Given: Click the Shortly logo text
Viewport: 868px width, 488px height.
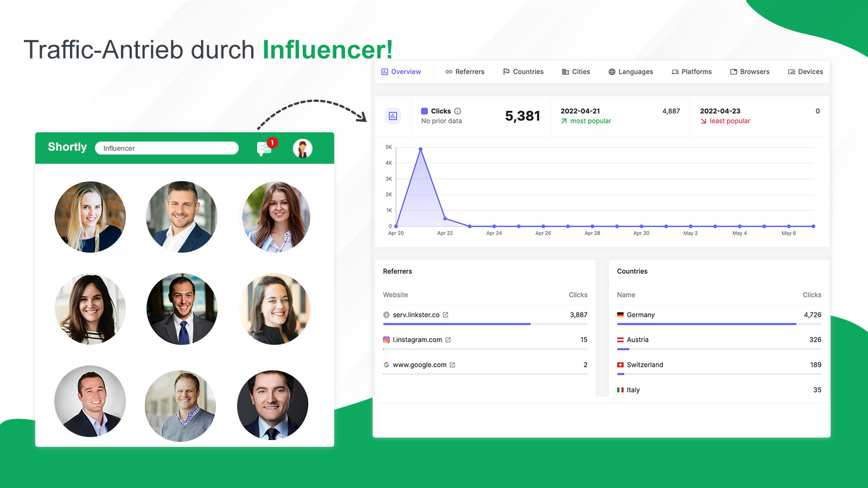Looking at the screenshot, I should click(x=67, y=147).
